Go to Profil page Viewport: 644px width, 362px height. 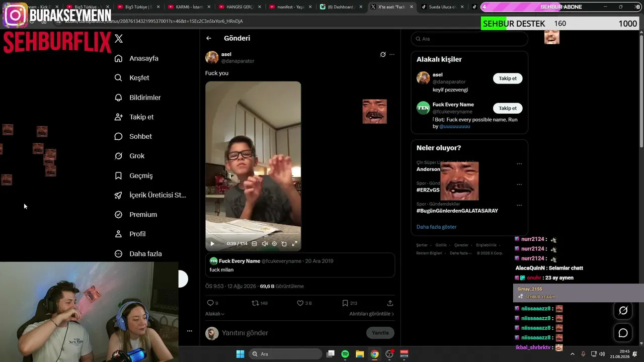pos(130,234)
